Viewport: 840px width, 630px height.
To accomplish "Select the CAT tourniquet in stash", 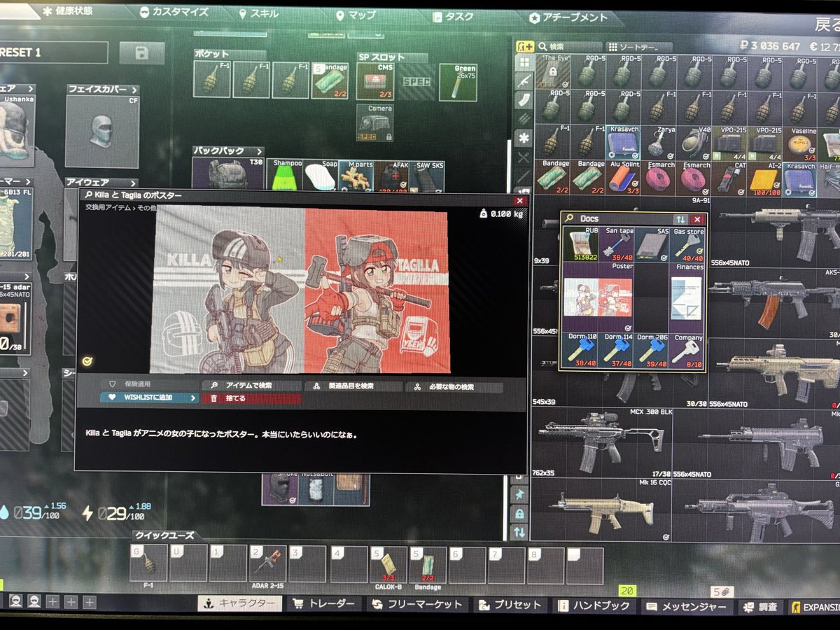I will 729,178.
